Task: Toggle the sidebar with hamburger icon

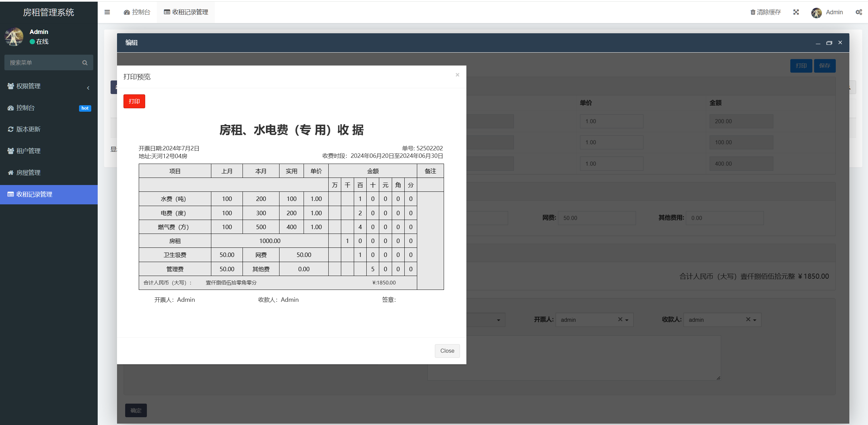Action: coord(107,12)
